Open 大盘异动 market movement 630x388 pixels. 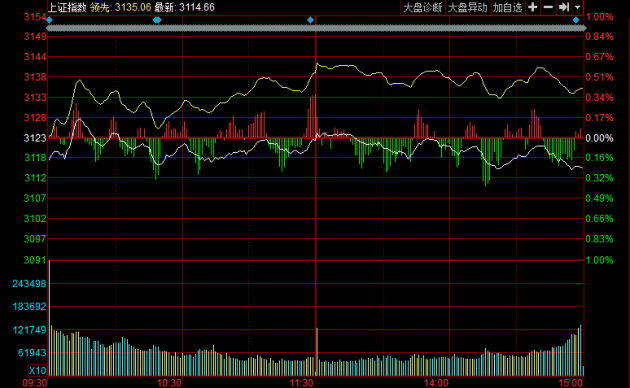[x=467, y=8]
